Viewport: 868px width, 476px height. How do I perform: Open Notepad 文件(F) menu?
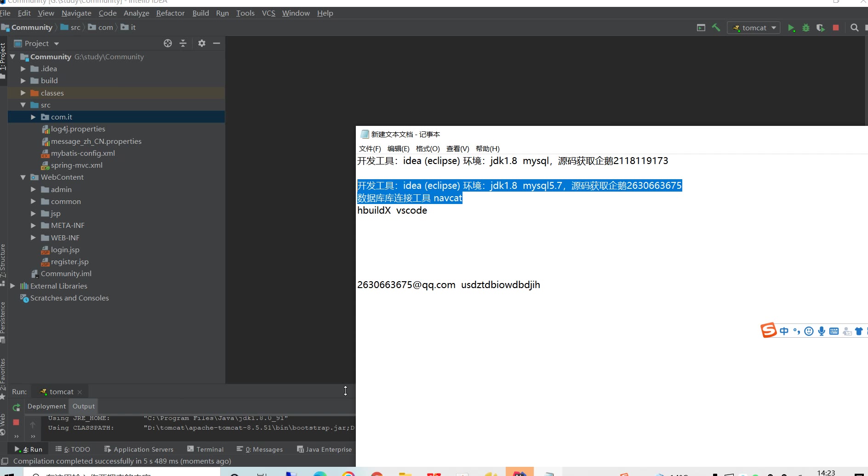point(370,148)
